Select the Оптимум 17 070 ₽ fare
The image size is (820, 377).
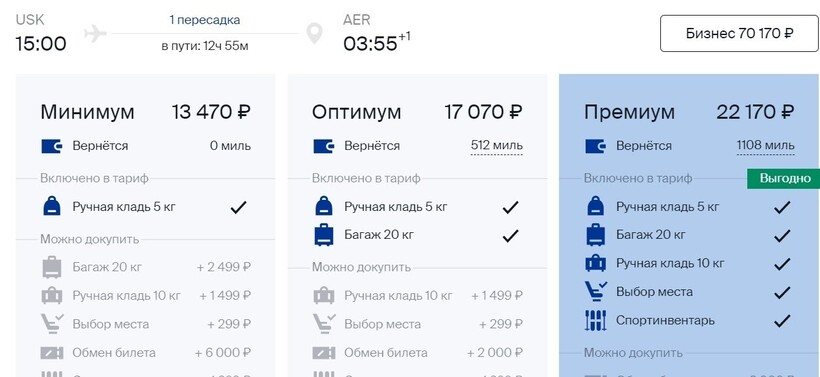click(x=417, y=112)
